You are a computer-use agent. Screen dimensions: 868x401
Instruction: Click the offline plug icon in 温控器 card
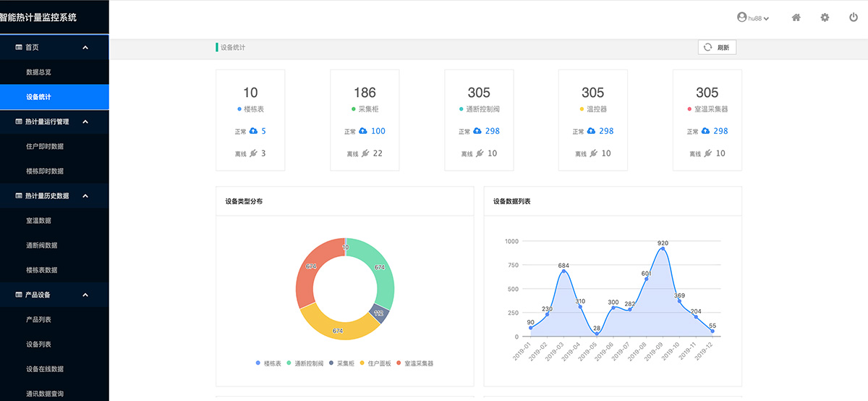[x=594, y=153]
